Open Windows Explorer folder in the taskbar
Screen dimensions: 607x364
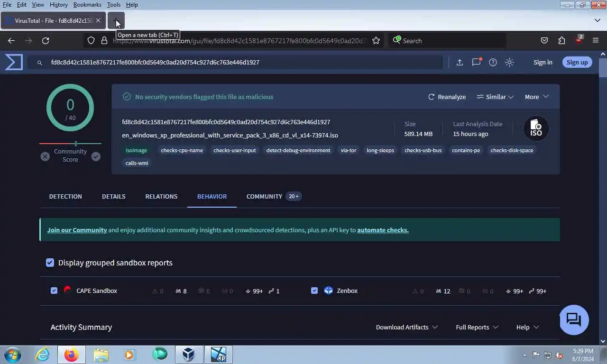pyautogui.click(x=101, y=355)
